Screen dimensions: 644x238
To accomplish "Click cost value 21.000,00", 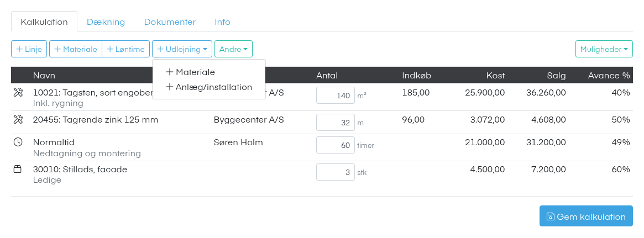I will (x=485, y=142).
